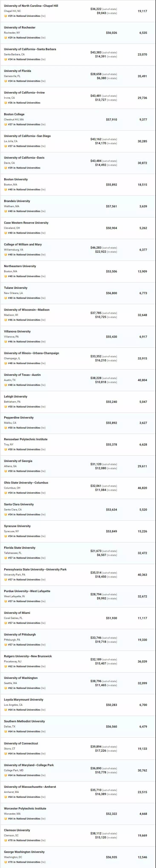Screen dimensions: 156x868
Task: Open University of California--San Diego link
Action: click(x=27, y=136)
